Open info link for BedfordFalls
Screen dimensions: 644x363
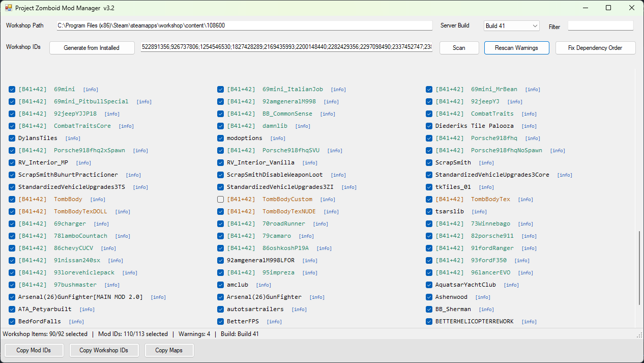tap(76, 322)
